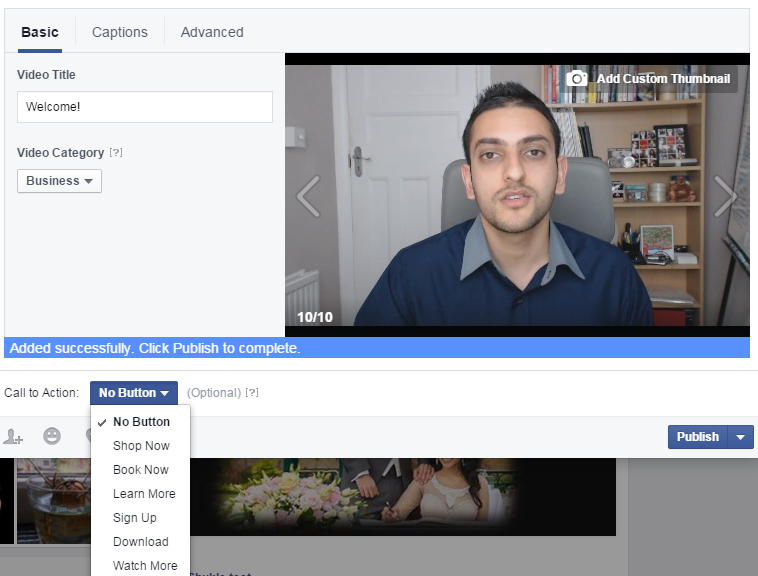Click the feeling emoji icon

tap(52, 436)
